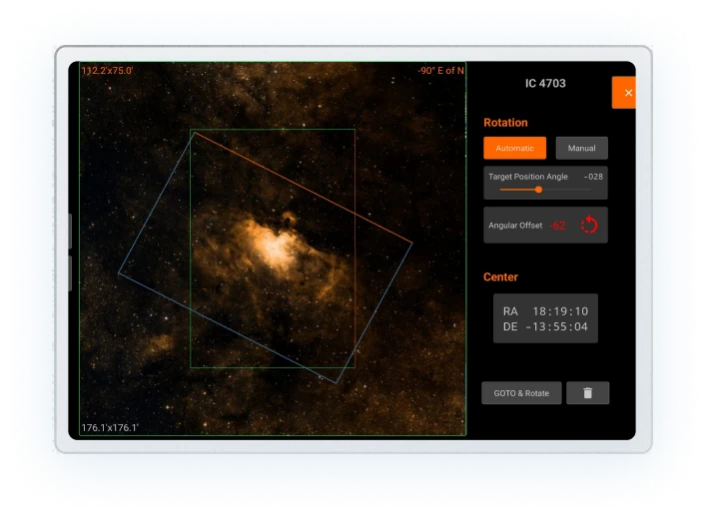Image resolution: width=707 pixels, height=518 pixels.
Task: Delete the framing with the trash icon
Action: coord(588,393)
